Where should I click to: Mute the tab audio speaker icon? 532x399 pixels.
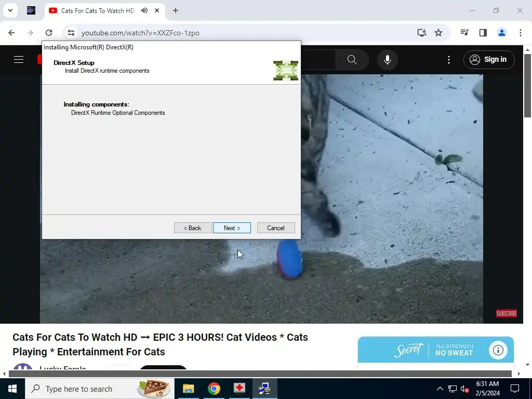(144, 10)
